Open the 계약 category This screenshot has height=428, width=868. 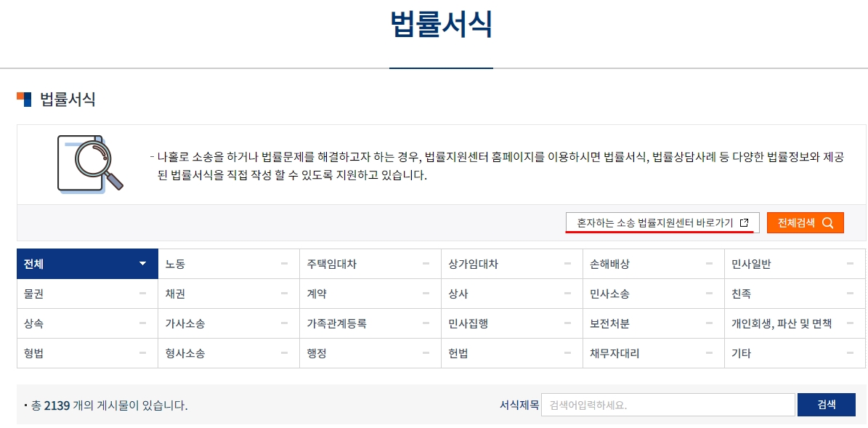pyautogui.click(x=370, y=294)
